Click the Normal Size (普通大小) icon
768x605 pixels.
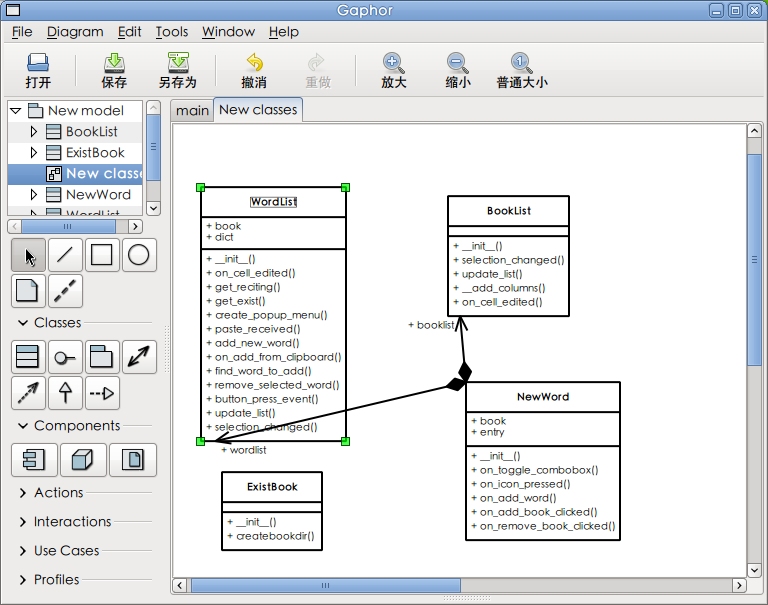click(x=522, y=70)
